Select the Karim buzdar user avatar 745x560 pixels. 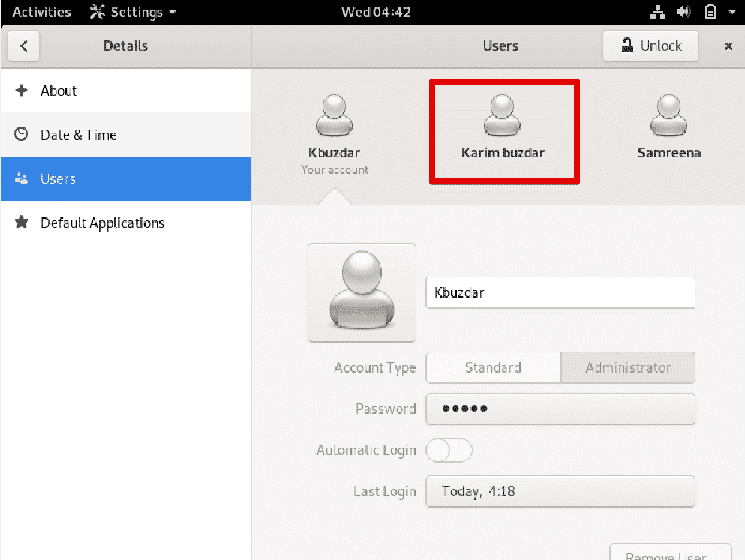coord(503,116)
